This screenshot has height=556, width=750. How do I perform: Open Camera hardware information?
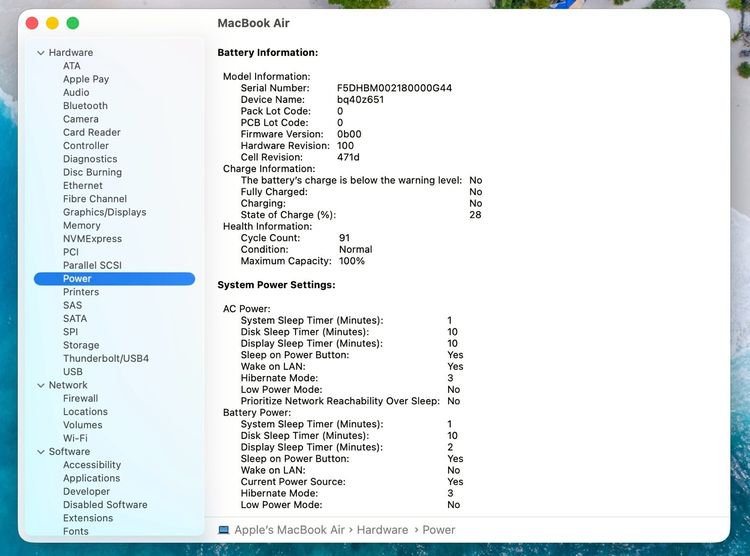[81, 119]
